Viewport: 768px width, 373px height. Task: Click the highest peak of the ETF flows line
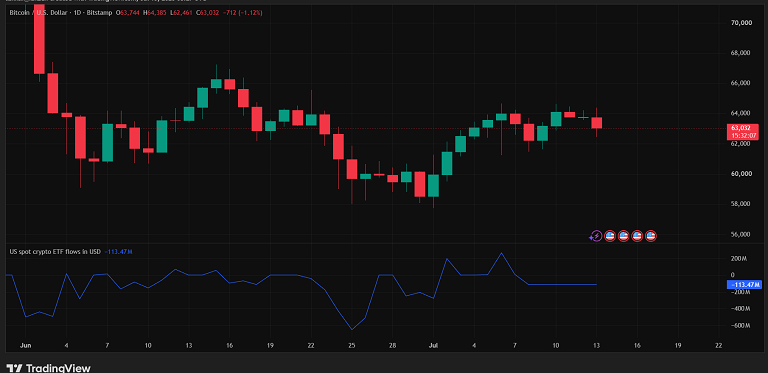click(501, 253)
